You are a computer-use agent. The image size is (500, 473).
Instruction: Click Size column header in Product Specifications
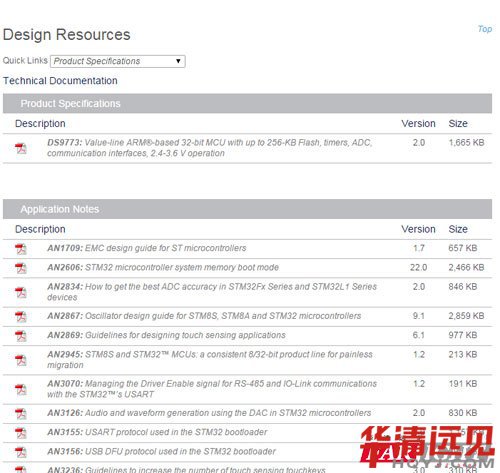pyautogui.click(x=458, y=124)
